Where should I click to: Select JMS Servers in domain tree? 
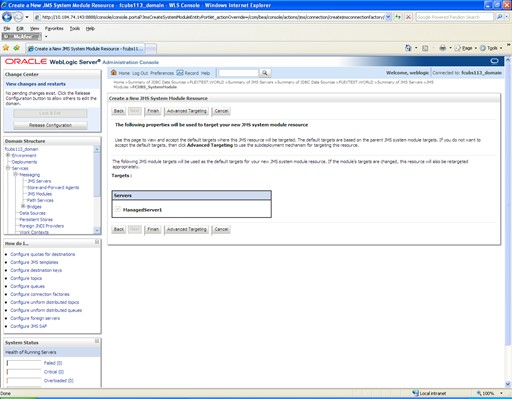pyautogui.click(x=39, y=181)
